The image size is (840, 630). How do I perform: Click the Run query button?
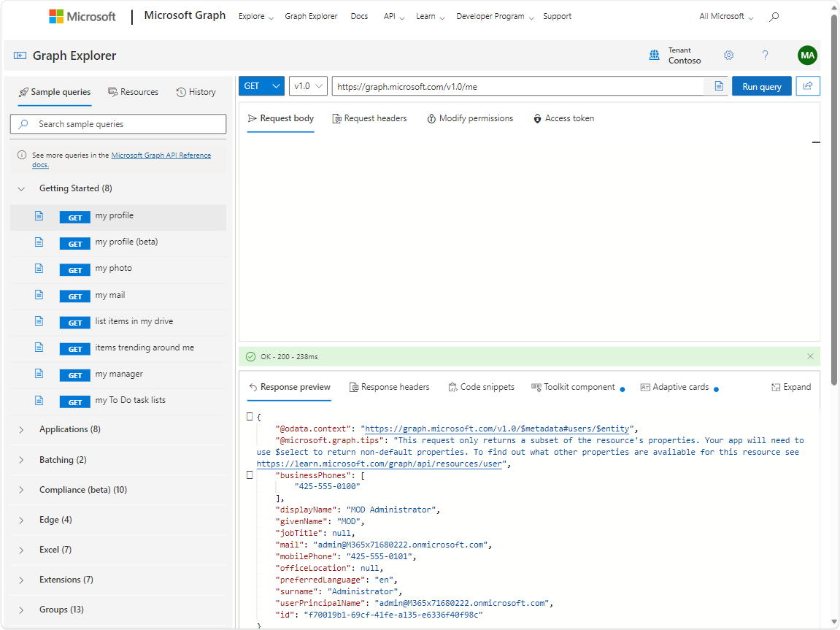tap(762, 86)
